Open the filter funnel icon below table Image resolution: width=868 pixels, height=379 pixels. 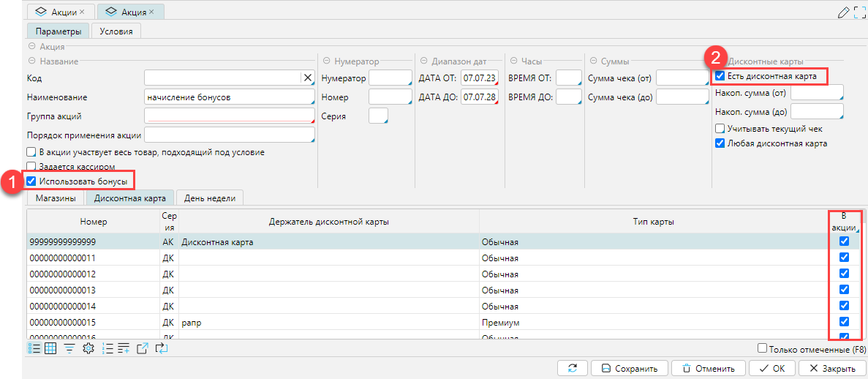click(x=69, y=348)
